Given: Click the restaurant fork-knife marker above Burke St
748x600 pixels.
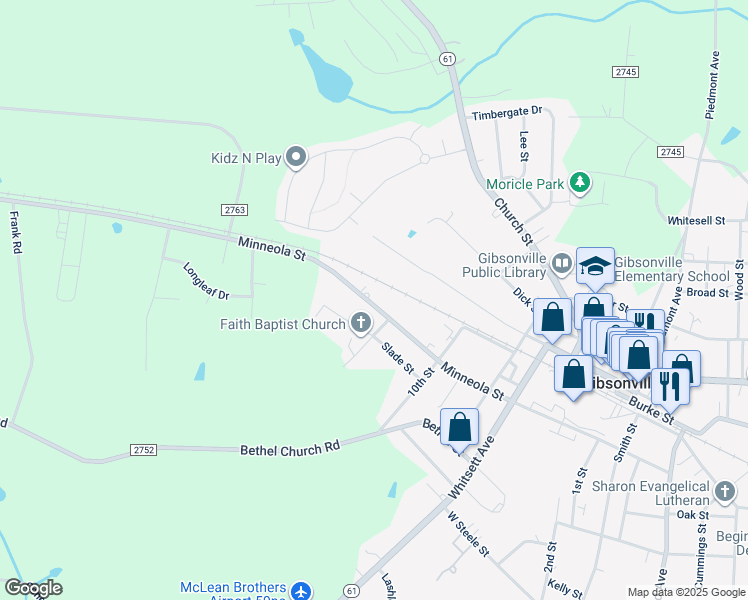Looking at the screenshot, I should point(670,387).
